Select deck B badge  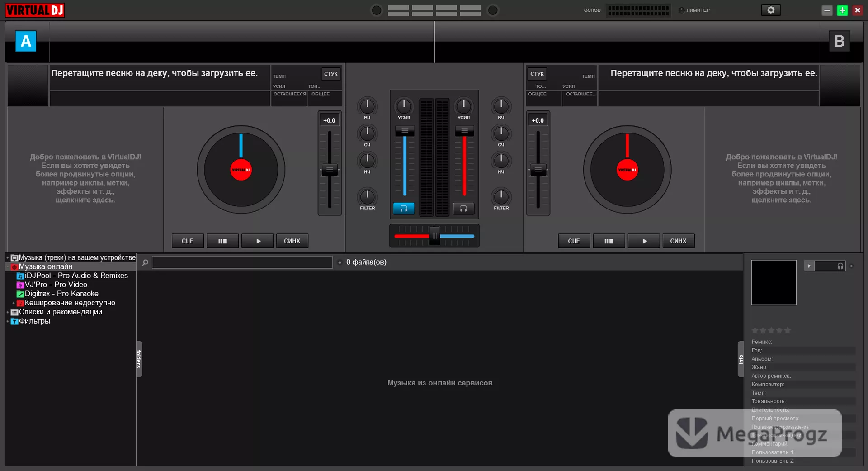coord(840,41)
